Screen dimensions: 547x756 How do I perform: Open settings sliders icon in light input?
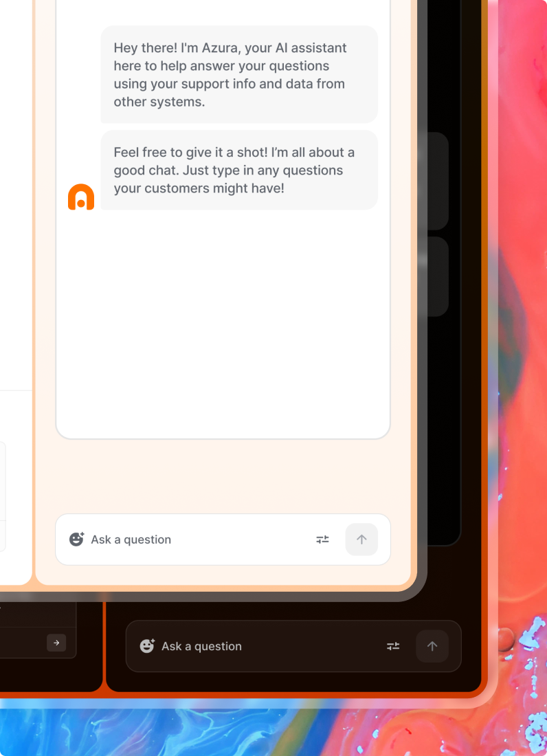(322, 540)
